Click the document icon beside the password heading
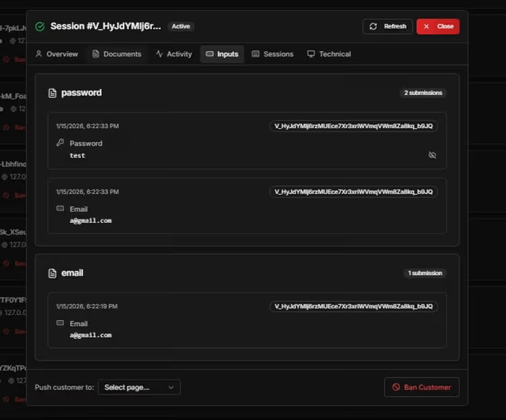The image size is (506, 420). click(52, 93)
